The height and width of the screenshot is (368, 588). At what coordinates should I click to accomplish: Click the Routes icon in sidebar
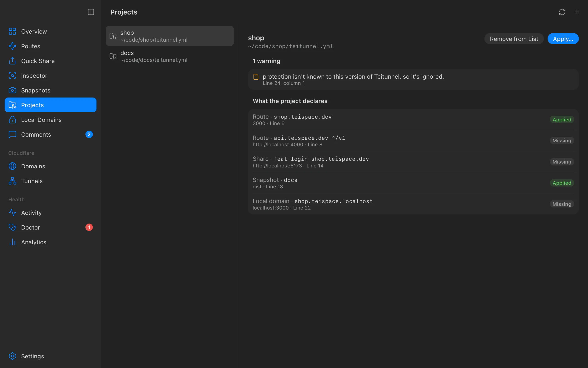click(12, 46)
